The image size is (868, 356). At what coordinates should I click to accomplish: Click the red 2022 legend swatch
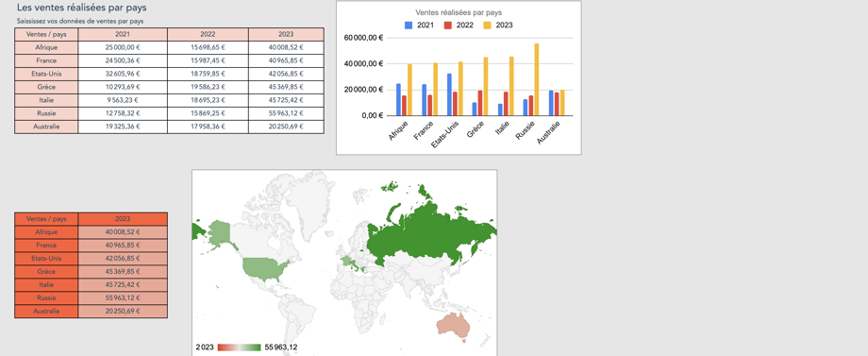[448, 25]
